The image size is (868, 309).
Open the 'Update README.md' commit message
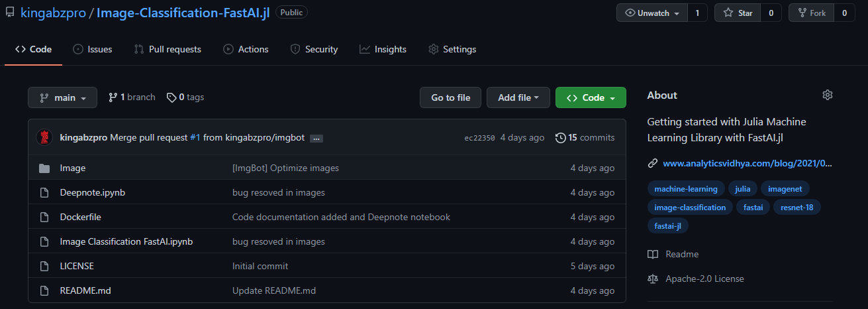(x=274, y=291)
